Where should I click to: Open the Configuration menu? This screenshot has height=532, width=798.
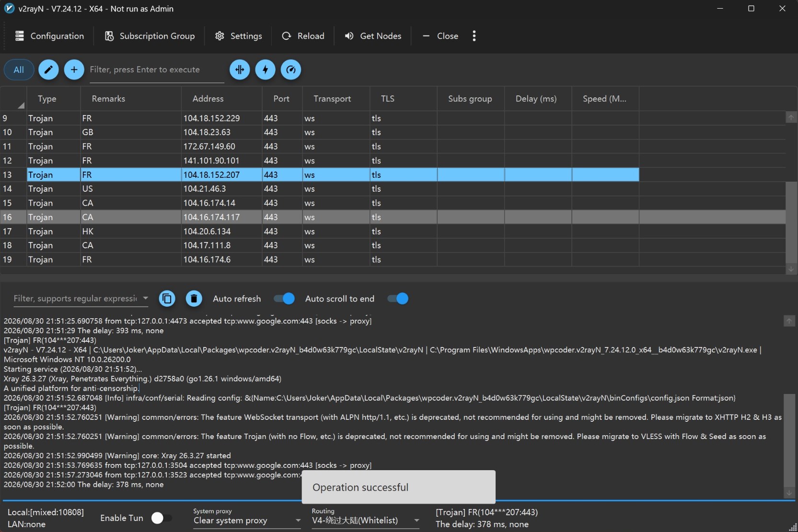point(49,36)
